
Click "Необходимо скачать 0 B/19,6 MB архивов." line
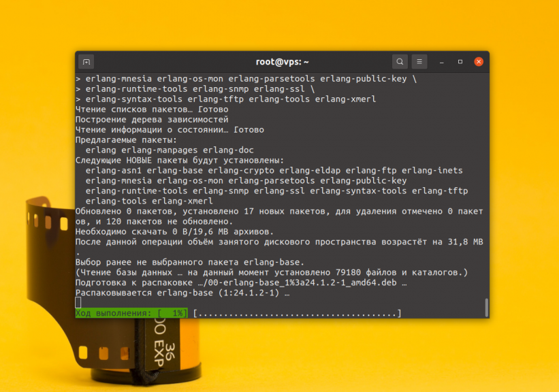click(175, 231)
